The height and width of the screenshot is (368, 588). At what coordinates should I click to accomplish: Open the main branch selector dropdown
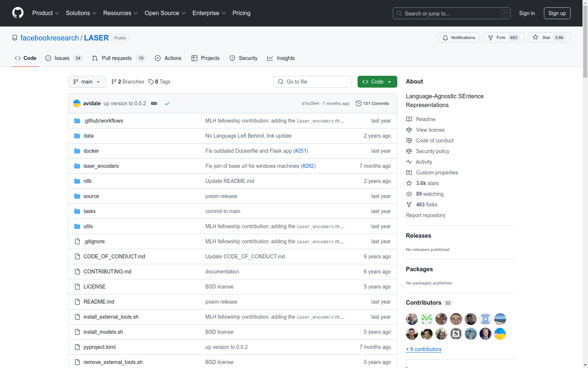[x=87, y=82]
